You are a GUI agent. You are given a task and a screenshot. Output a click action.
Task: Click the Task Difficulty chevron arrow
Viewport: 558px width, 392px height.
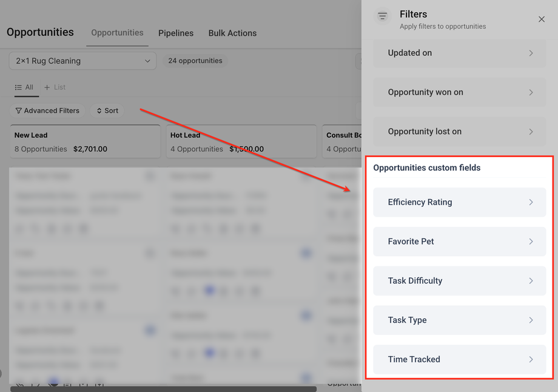[x=531, y=281]
